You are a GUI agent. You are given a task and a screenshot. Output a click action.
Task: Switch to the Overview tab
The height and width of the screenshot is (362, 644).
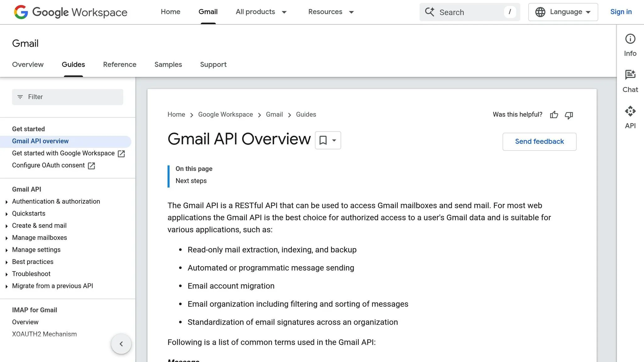click(x=28, y=64)
